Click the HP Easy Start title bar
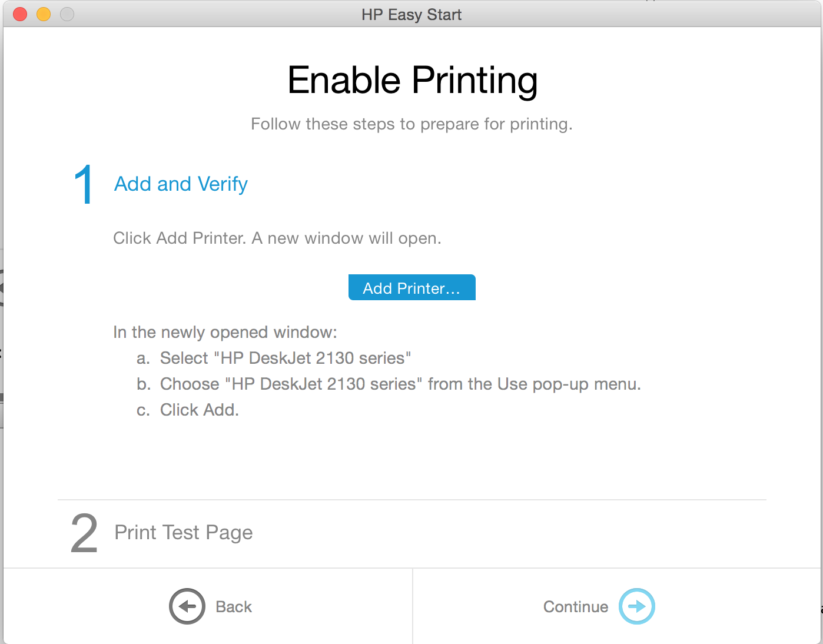This screenshot has width=823, height=644. [x=411, y=14]
